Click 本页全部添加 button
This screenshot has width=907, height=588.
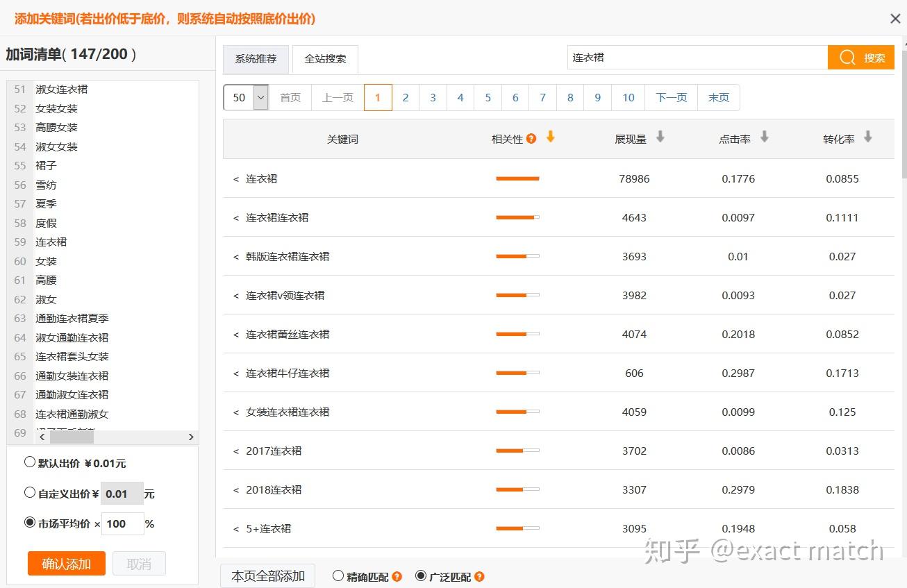pyautogui.click(x=267, y=576)
